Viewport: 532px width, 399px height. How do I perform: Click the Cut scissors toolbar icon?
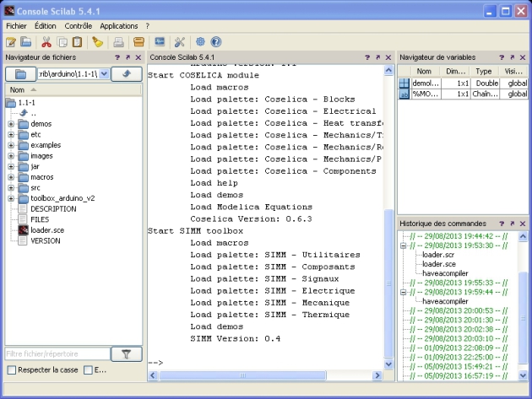coord(46,42)
